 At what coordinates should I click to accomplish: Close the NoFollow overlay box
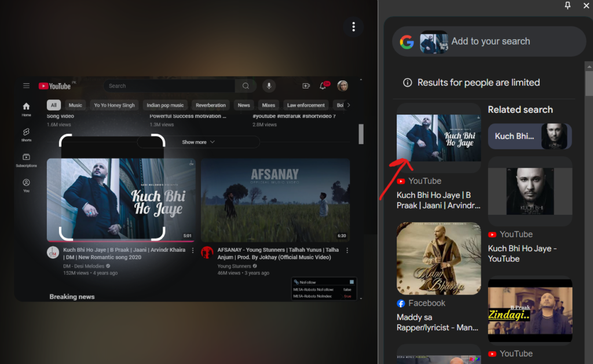pos(352,282)
